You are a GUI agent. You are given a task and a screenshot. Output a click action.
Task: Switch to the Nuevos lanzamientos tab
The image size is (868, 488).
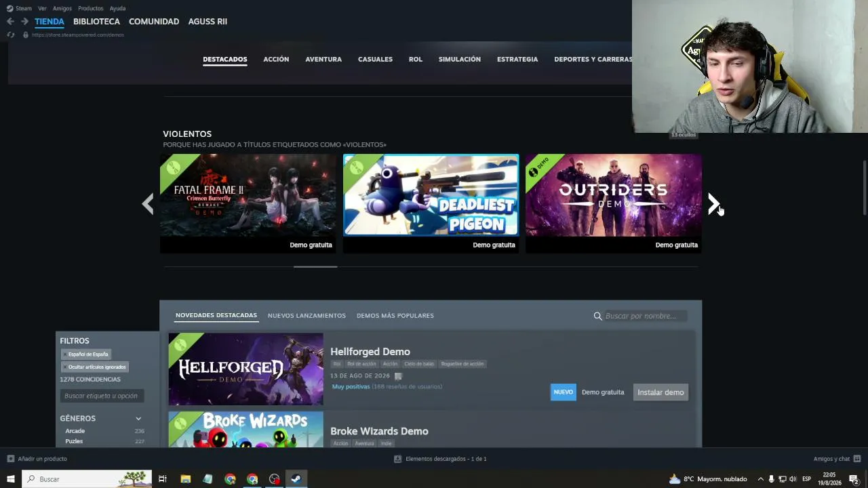click(307, 316)
